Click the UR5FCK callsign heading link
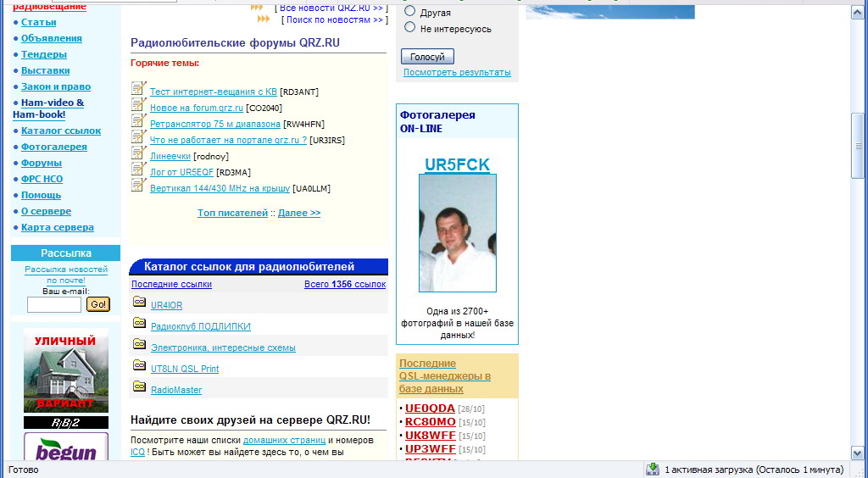 tap(457, 165)
